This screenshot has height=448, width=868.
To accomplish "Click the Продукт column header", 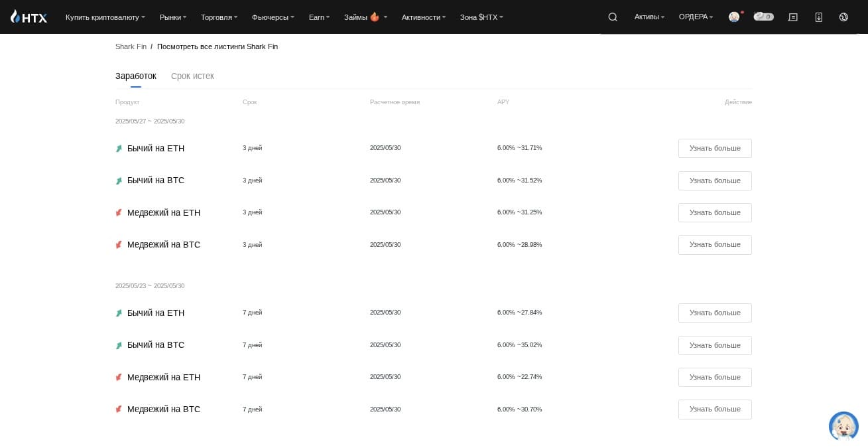I will pyautogui.click(x=127, y=102).
